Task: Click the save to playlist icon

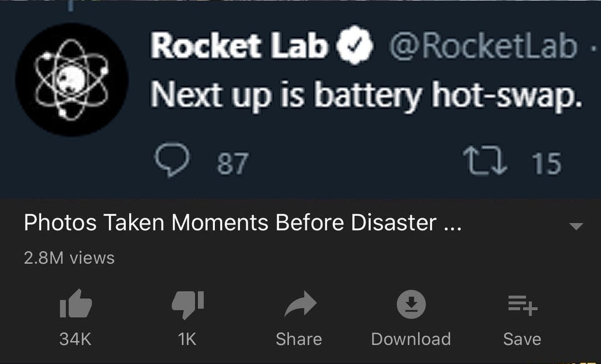Action: pos(521,305)
